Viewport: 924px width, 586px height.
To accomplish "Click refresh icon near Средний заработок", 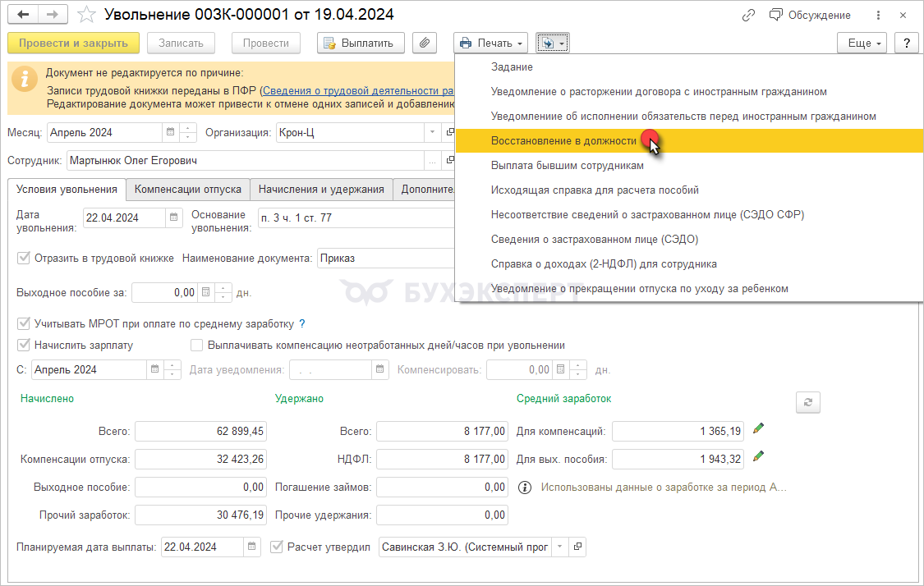I will [808, 402].
